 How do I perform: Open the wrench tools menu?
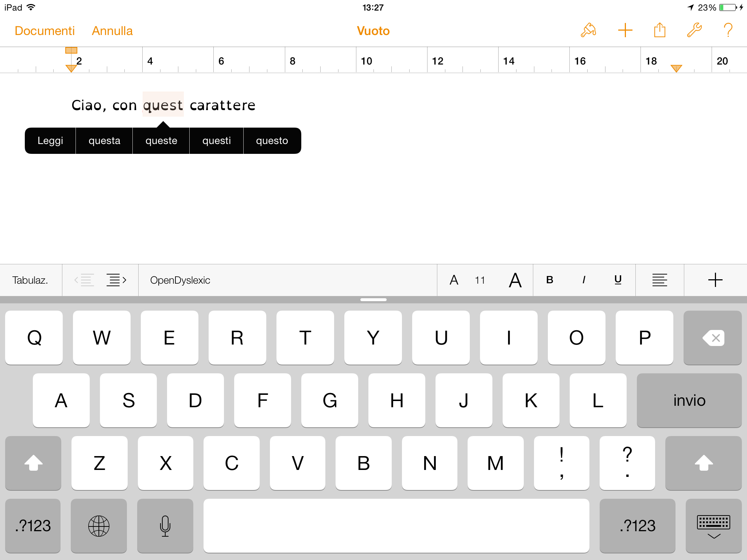tap(694, 30)
